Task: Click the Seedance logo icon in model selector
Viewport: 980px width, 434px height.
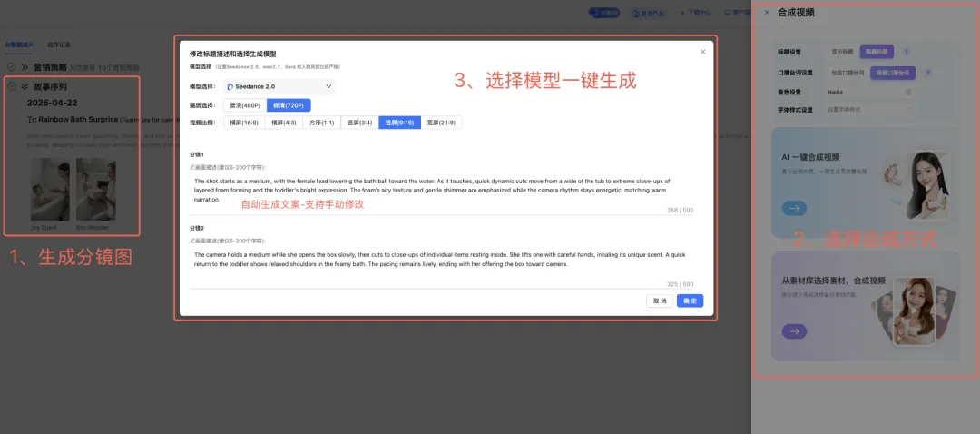Action: pos(230,86)
